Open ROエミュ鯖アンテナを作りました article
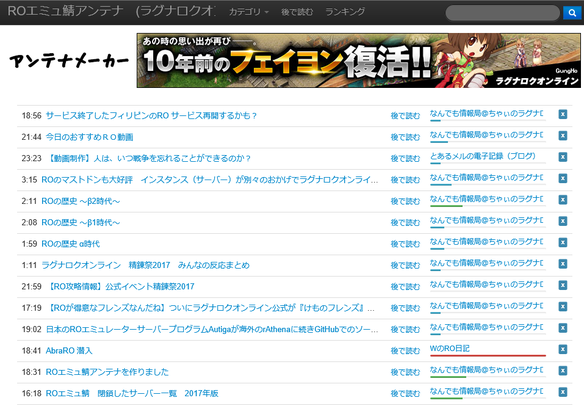Image resolution: width=584 pixels, height=406 pixels. point(107,372)
